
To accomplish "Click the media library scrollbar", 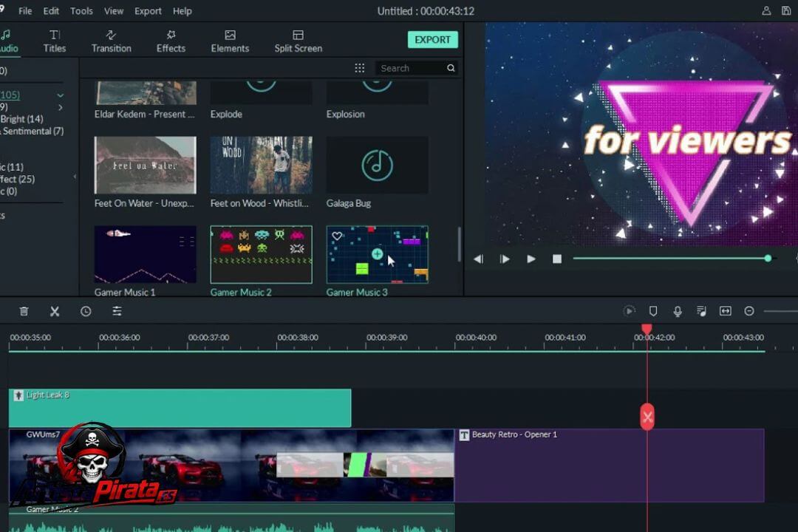I will 459,245.
